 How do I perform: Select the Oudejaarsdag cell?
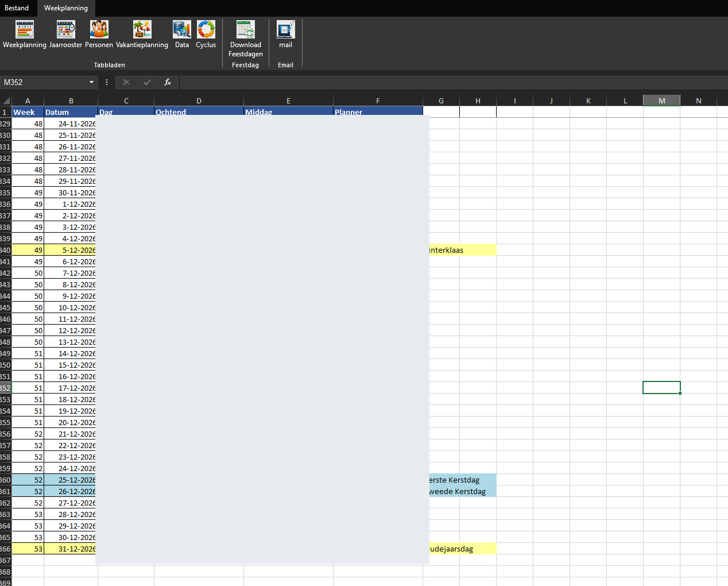(462, 549)
